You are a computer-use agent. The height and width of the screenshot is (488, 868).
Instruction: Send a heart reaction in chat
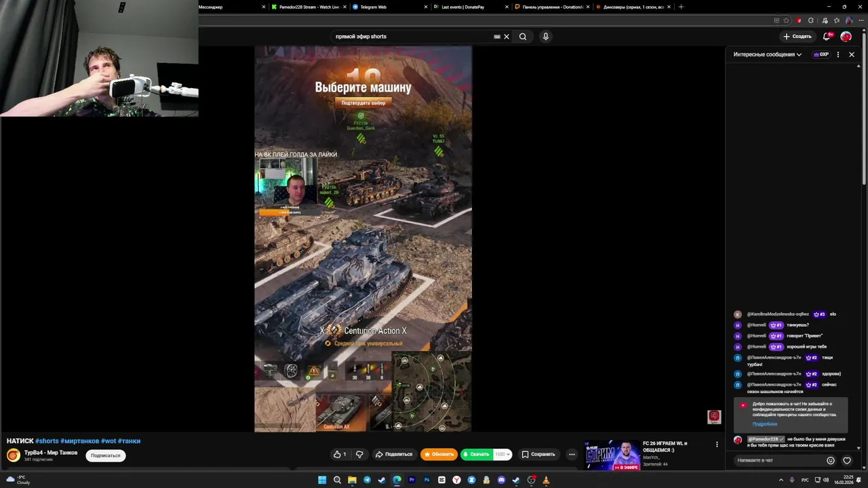click(x=847, y=460)
